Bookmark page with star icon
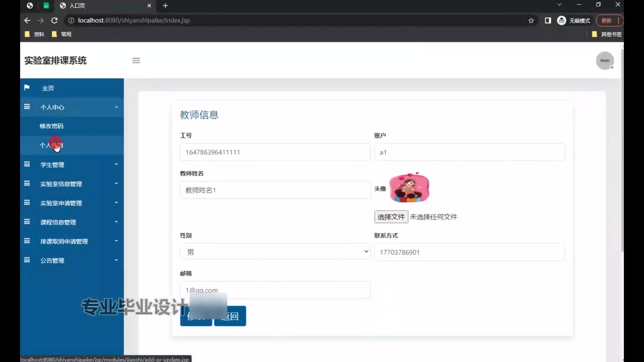 click(531, 20)
